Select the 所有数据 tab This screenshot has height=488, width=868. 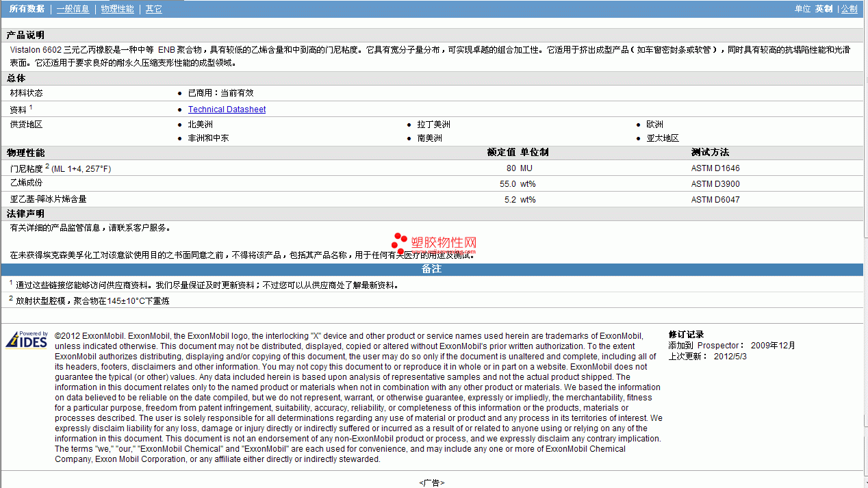[27, 9]
